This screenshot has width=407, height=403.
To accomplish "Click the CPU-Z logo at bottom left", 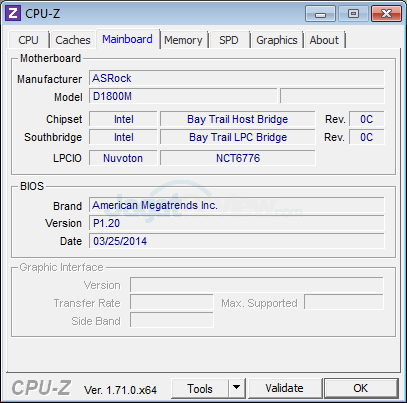I will point(41,388).
